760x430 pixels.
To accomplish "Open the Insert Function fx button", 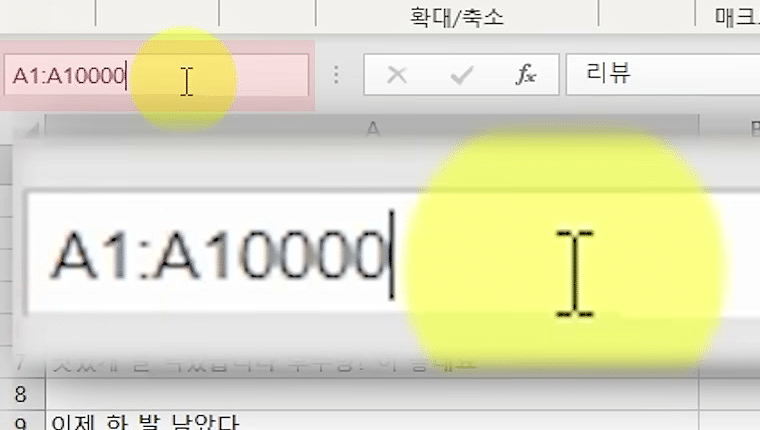I will point(526,75).
